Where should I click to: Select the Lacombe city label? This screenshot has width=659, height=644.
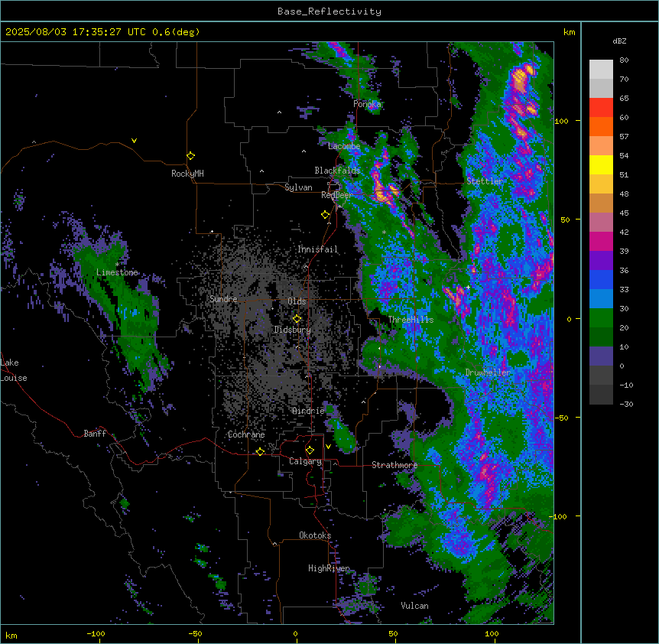coord(344,146)
